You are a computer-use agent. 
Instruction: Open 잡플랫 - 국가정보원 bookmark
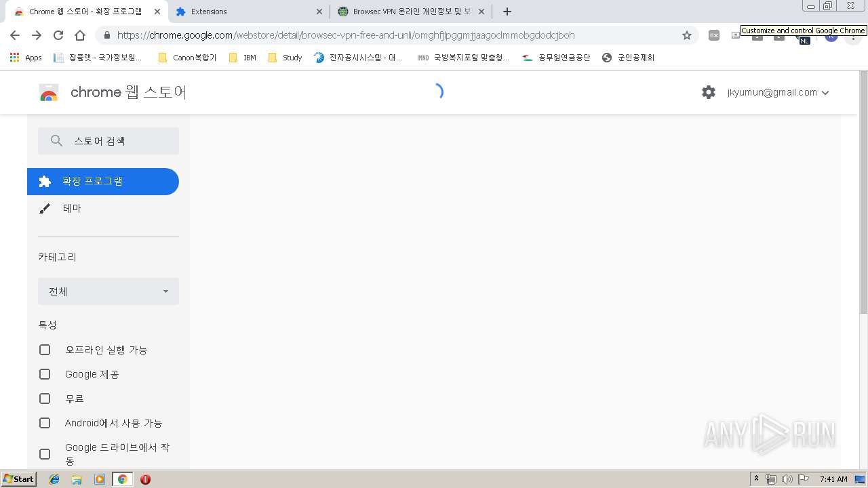click(x=98, y=58)
